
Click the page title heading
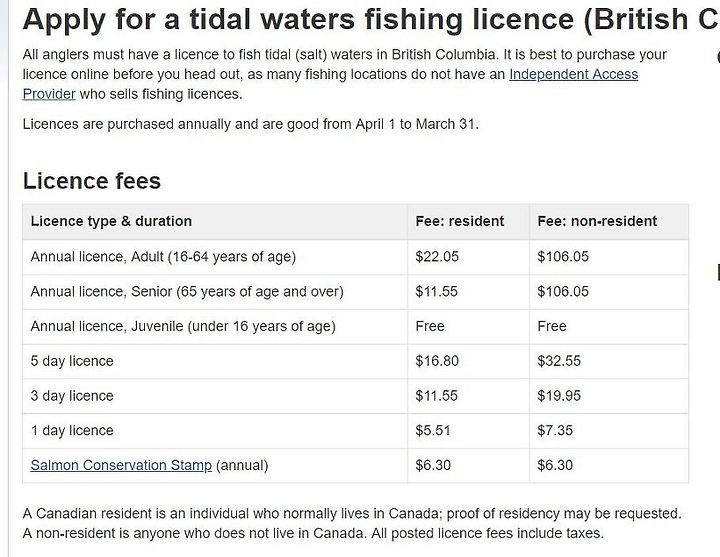pyautogui.click(x=371, y=19)
